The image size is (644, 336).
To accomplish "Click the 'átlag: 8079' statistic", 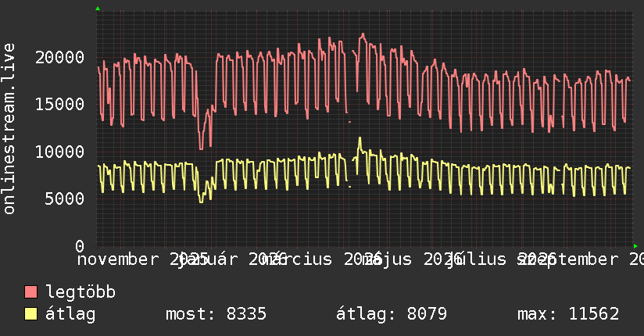I will (392, 314).
